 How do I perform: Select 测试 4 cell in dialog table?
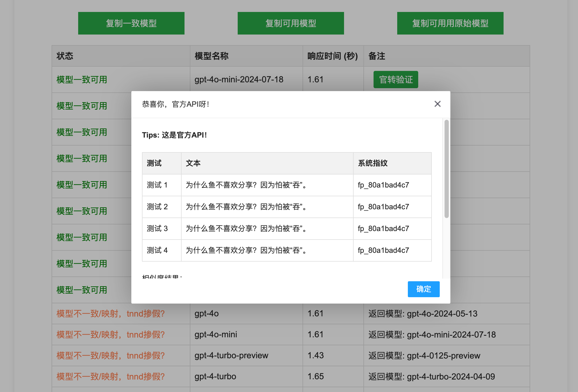(x=162, y=250)
